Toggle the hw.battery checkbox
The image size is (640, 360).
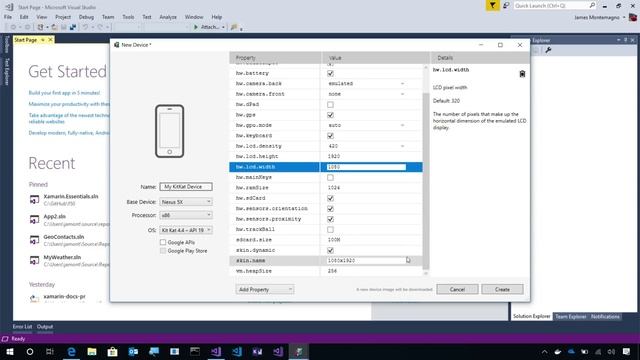[x=330, y=73]
